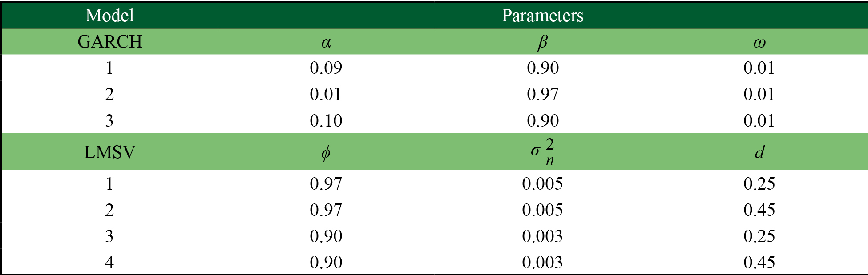This screenshot has width=868, height=275.
Task: Click the d parameter symbol in LMSV header
Action: [759, 152]
